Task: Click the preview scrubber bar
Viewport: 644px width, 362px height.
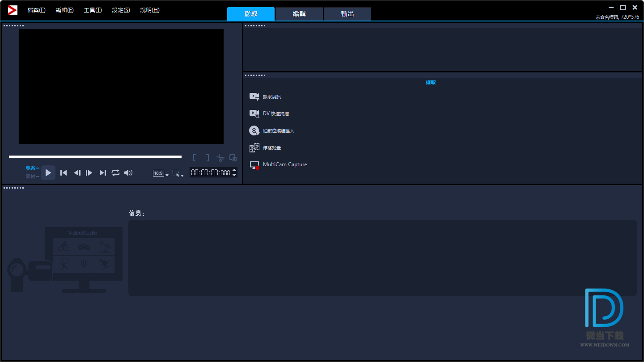Action: pos(95,157)
